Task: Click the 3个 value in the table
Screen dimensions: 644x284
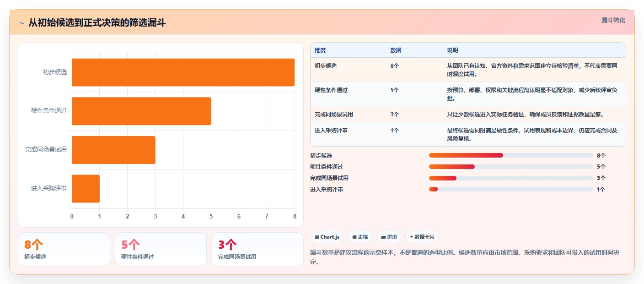Action: click(x=395, y=115)
